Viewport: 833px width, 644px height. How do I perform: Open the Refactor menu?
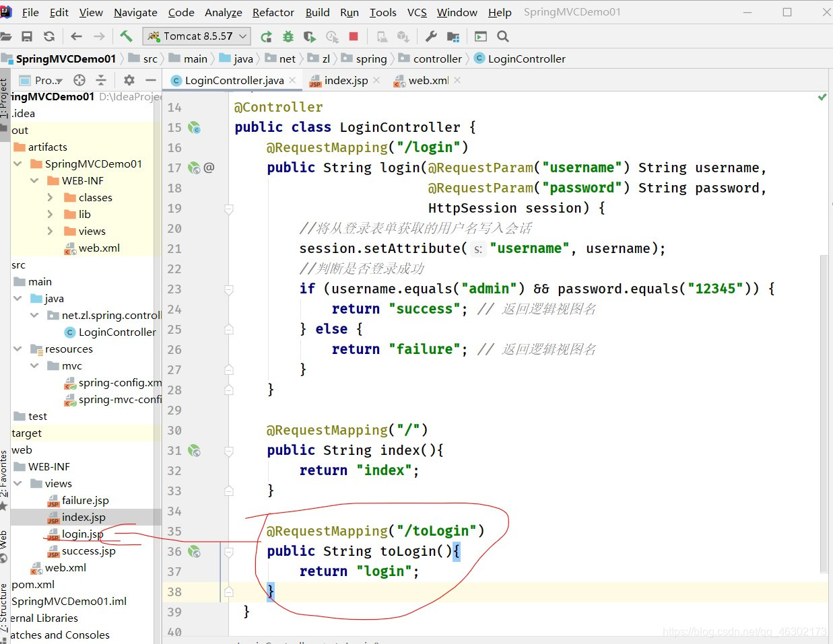tap(273, 12)
